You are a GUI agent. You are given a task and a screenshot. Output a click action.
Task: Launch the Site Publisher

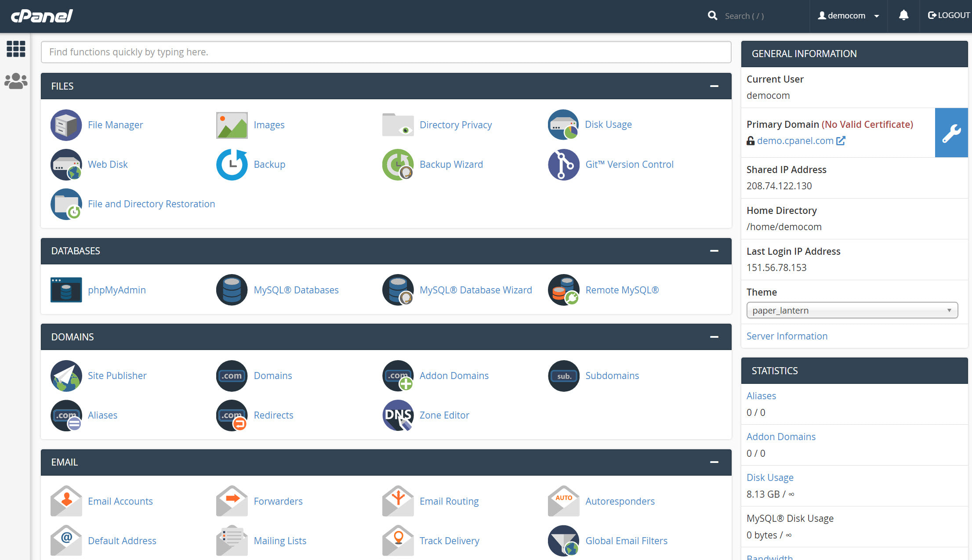(x=117, y=376)
